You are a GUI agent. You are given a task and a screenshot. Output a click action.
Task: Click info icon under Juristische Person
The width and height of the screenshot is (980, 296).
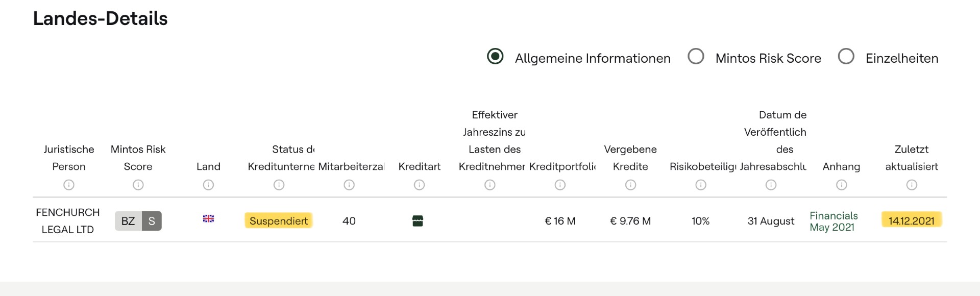pos(69,185)
